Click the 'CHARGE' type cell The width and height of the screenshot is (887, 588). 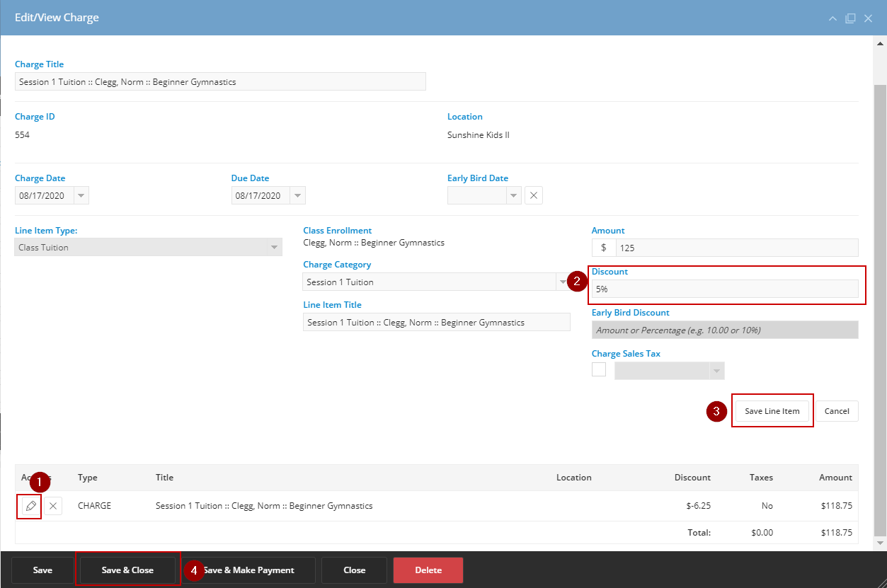point(94,506)
